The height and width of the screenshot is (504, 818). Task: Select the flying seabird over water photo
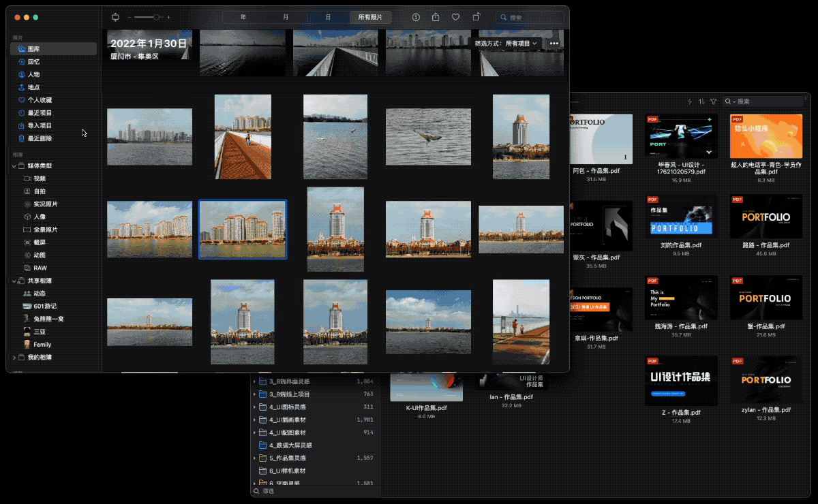(428, 137)
